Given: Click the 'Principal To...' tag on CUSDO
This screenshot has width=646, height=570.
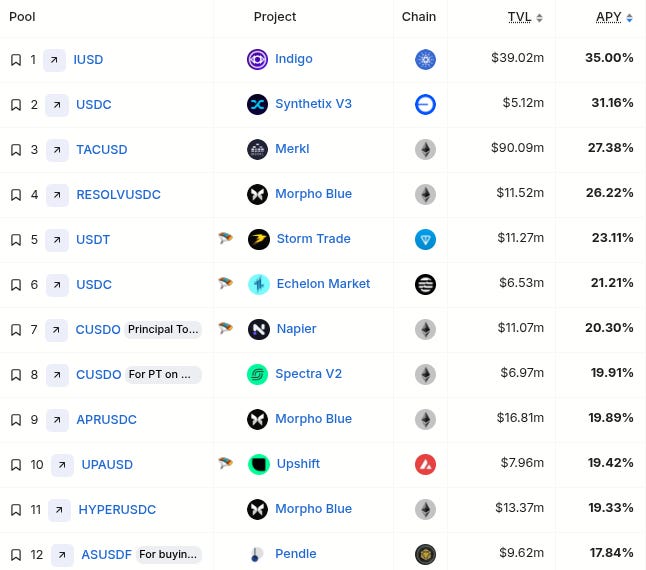Looking at the screenshot, I should coord(163,329).
